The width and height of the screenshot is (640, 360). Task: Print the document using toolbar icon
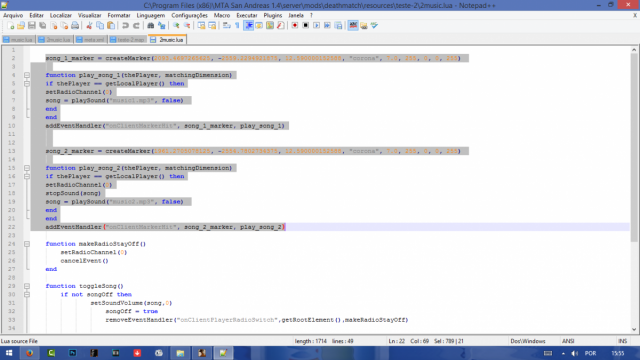pyautogui.click(x=75, y=26)
